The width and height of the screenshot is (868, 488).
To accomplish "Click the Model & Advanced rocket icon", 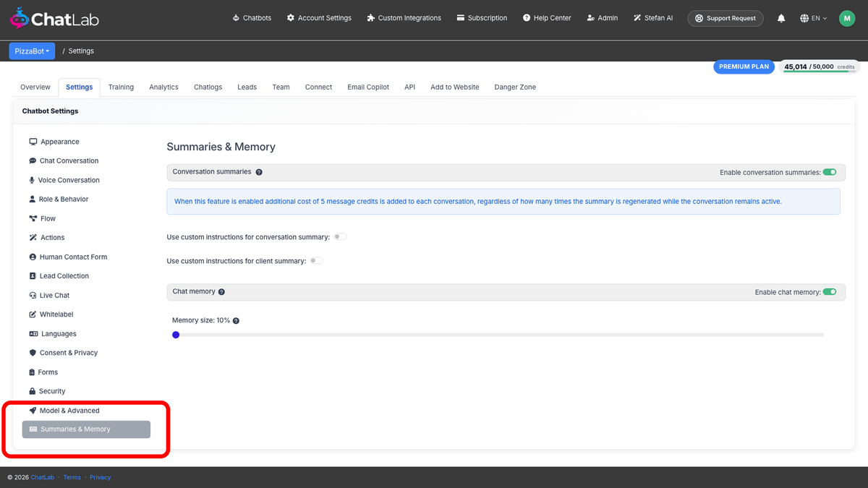I will click(33, 411).
